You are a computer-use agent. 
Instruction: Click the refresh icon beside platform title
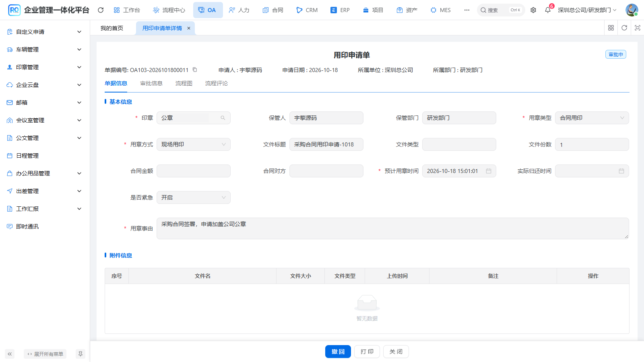(x=101, y=10)
